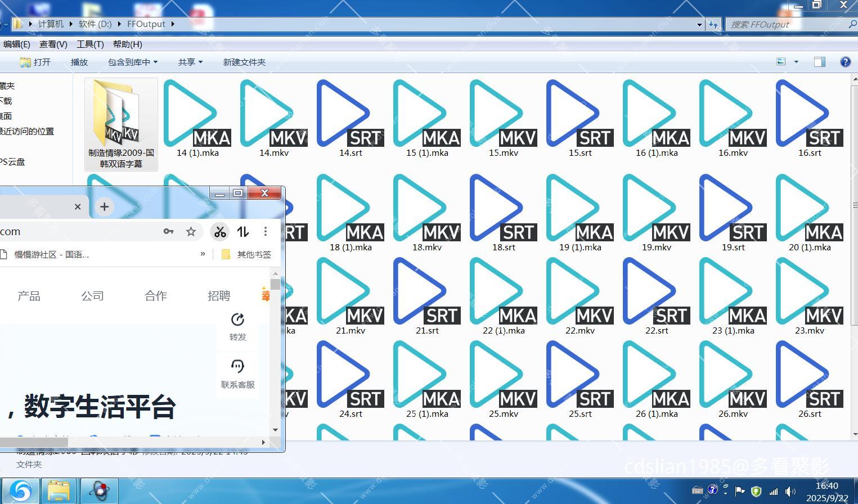The height and width of the screenshot is (504, 858).
Task: Toggle the Explorer preview pane
Action: pos(820,62)
